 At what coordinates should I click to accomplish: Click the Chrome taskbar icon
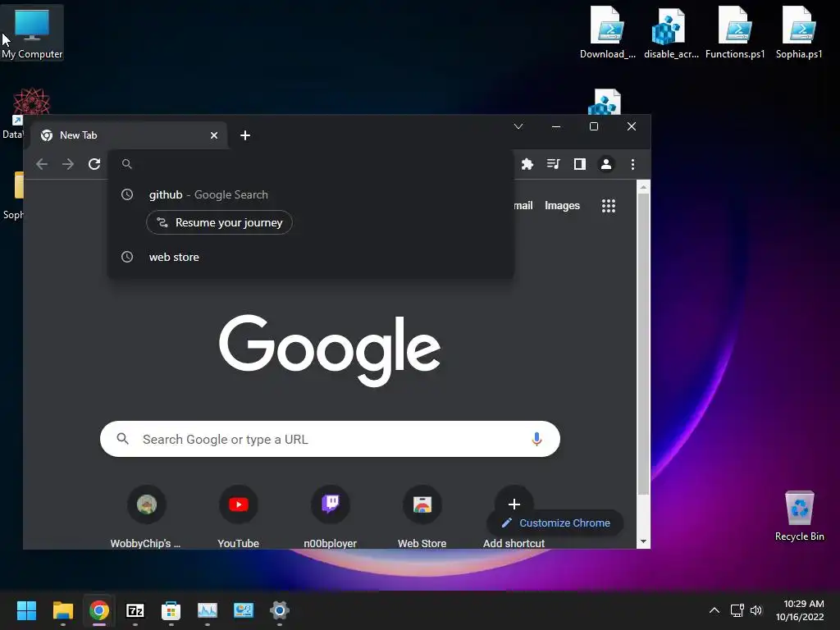coord(99,610)
